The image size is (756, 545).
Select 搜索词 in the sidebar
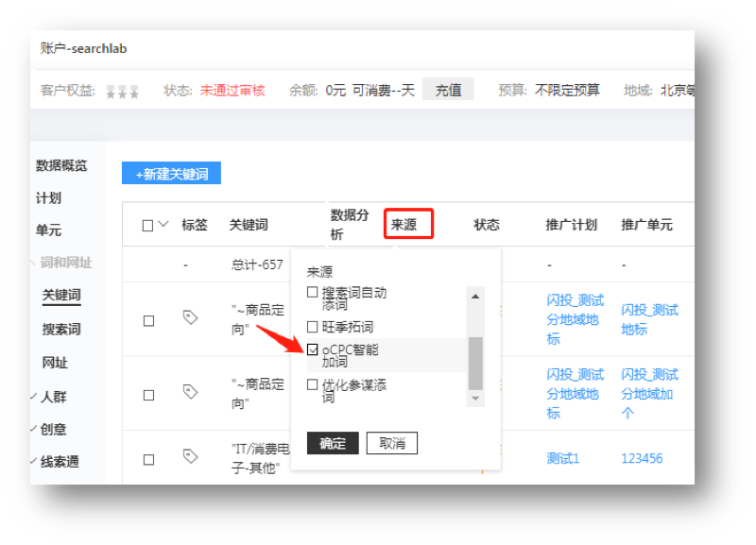point(61,330)
